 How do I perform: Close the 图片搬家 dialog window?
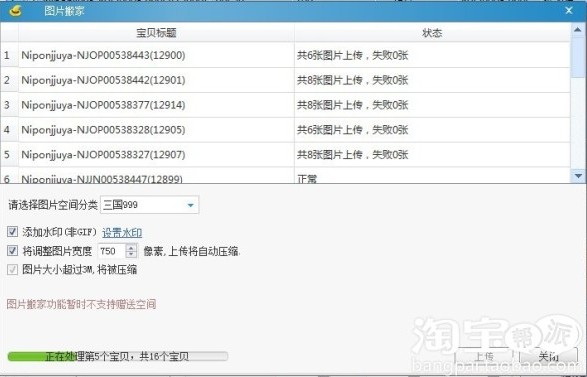pos(569,10)
